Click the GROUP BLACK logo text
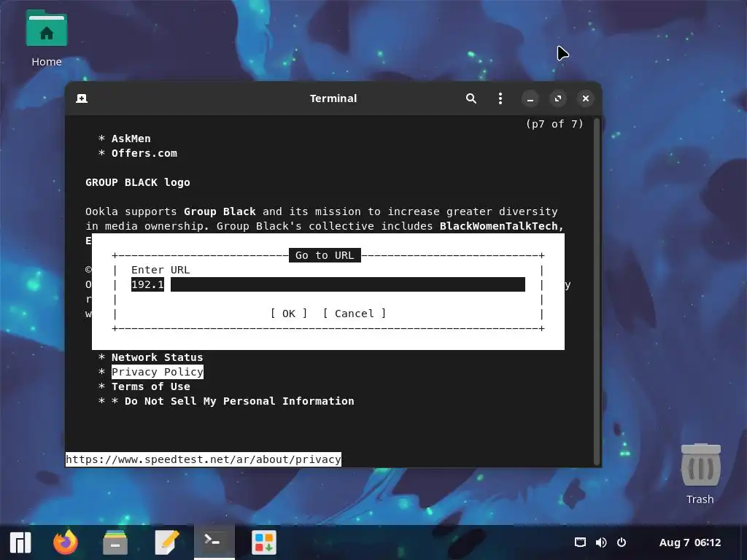 [138, 182]
